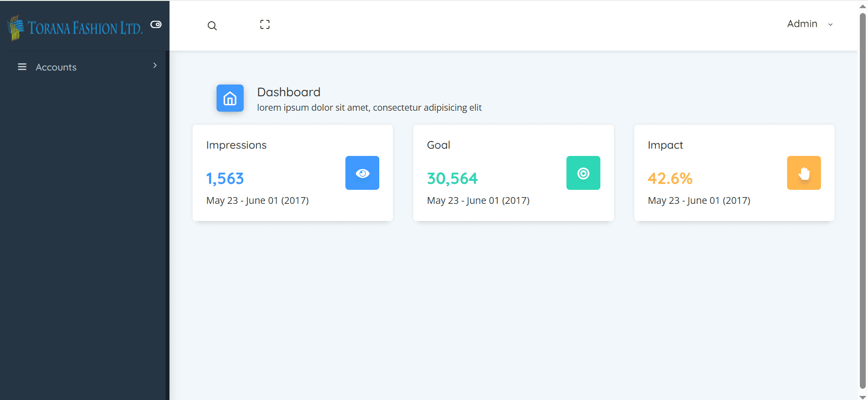Click the vertical scrollbar thumb
Viewport: 868px width, 400px height.
click(x=863, y=199)
